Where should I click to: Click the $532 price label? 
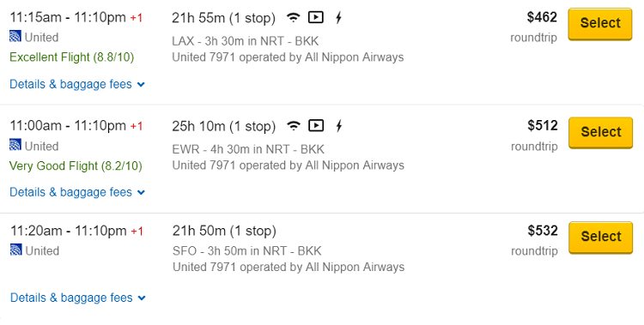click(543, 231)
